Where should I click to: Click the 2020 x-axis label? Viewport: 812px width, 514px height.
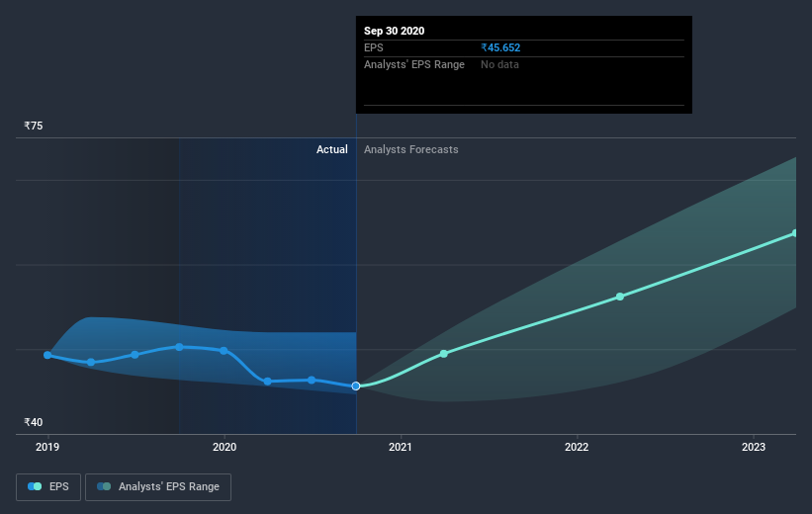point(225,447)
